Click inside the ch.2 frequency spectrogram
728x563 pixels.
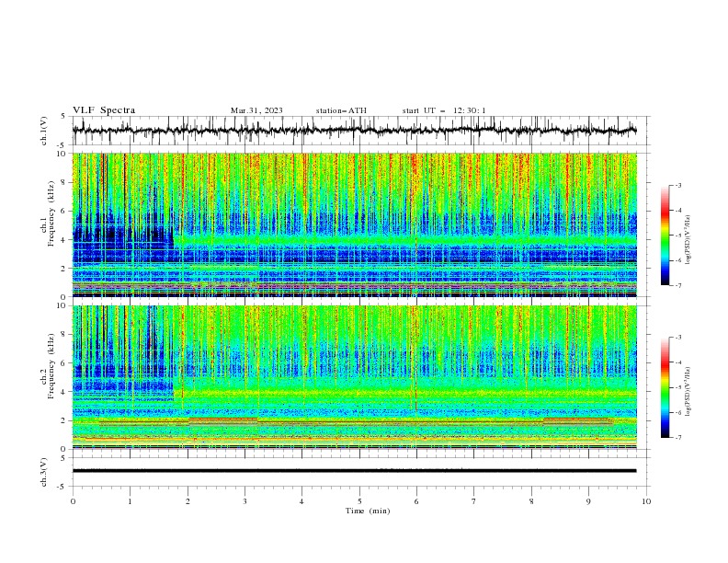[354, 377]
